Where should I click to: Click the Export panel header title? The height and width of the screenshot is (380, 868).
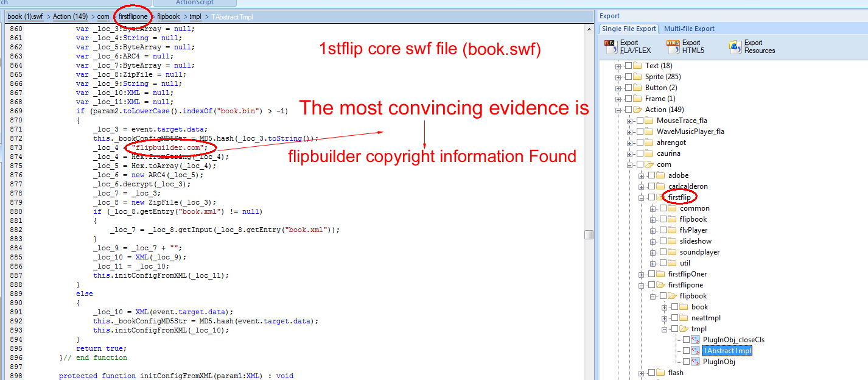click(x=609, y=16)
